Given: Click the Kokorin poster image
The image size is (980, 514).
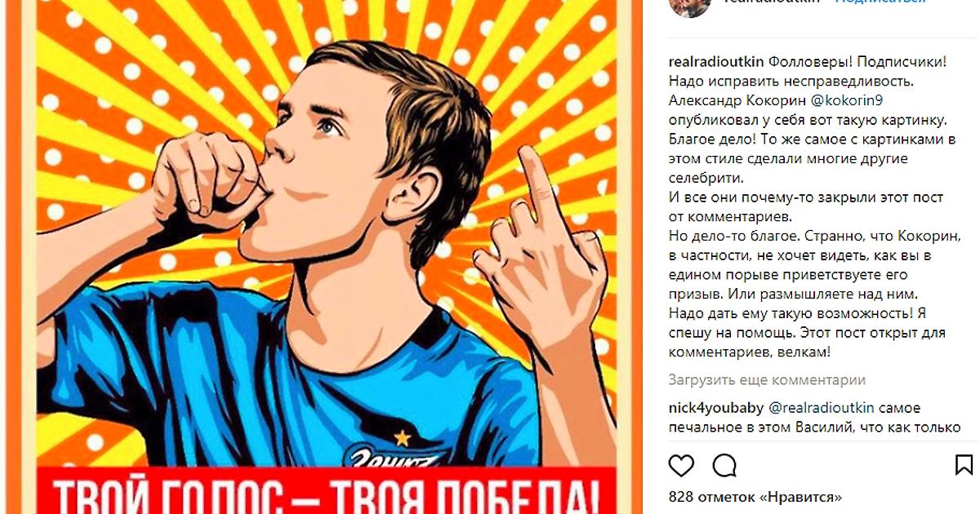Looking at the screenshot, I should [325, 257].
